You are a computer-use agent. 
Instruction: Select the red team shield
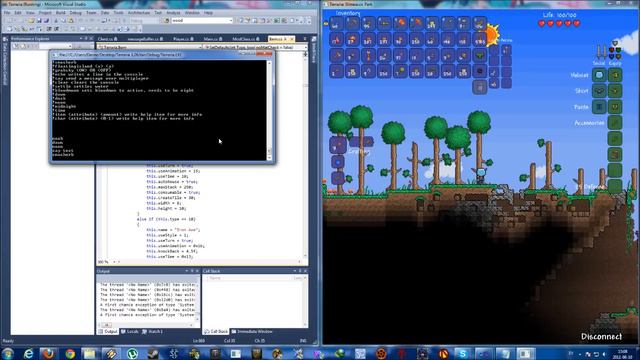pos(612,51)
